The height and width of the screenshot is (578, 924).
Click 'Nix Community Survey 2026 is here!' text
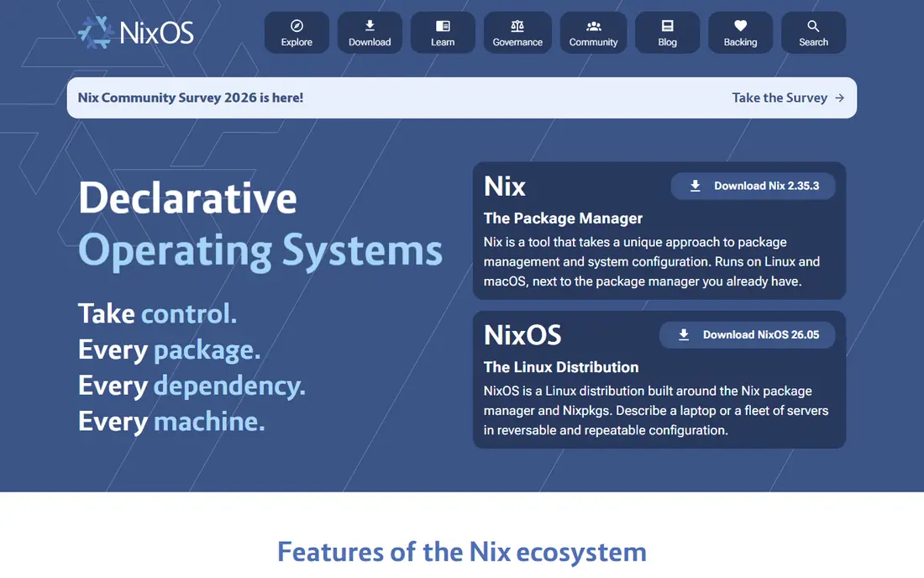[x=191, y=97]
